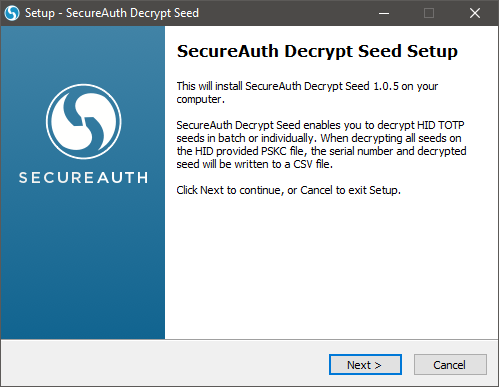Image resolution: width=499 pixels, height=387 pixels.
Task: Click the greyed-out maximize window button
Action: [x=429, y=13]
